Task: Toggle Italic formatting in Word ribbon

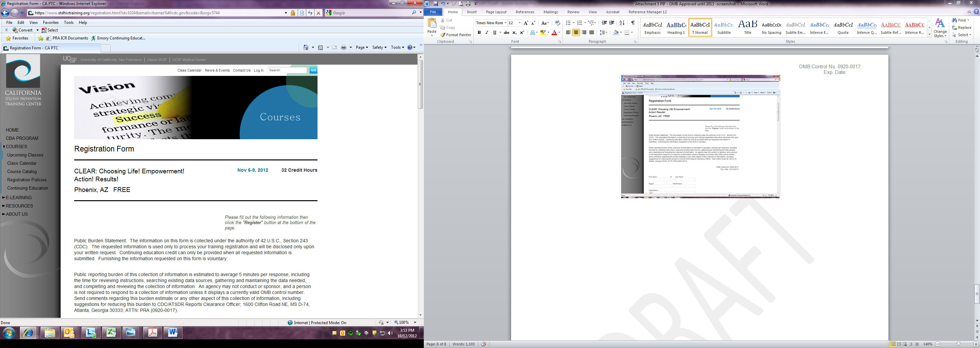Action: (487, 33)
